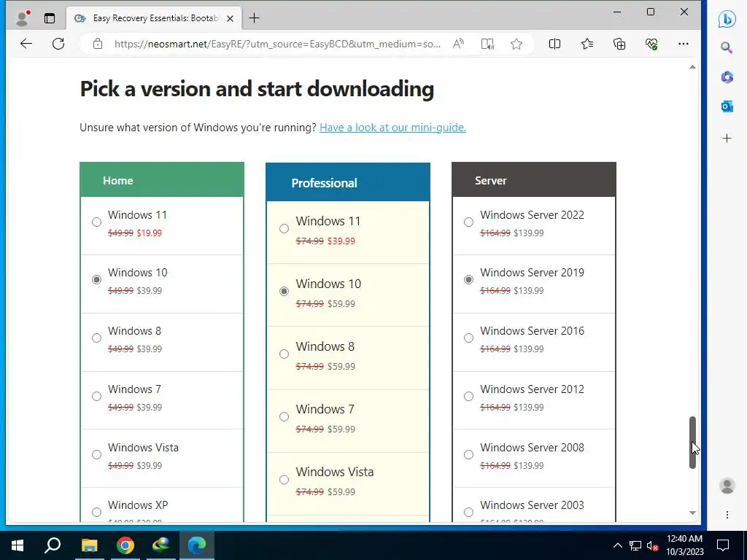Open the Edge profile icon
Screen dimensions: 747x560
coord(22,18)
